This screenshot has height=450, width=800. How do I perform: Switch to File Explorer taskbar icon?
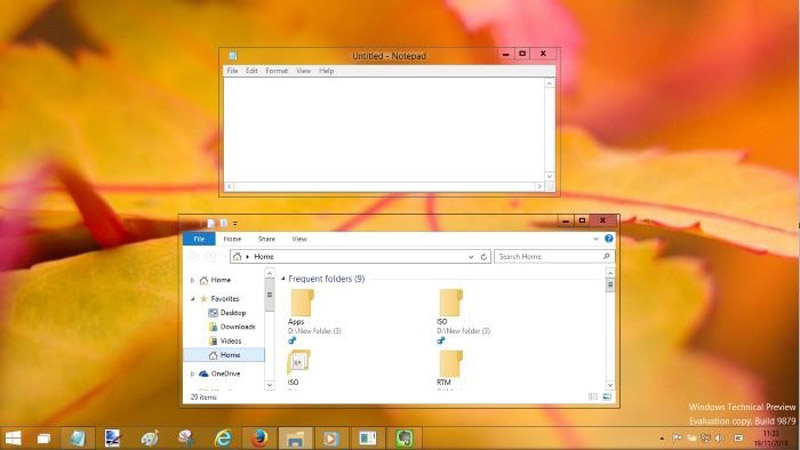[295, 438]
